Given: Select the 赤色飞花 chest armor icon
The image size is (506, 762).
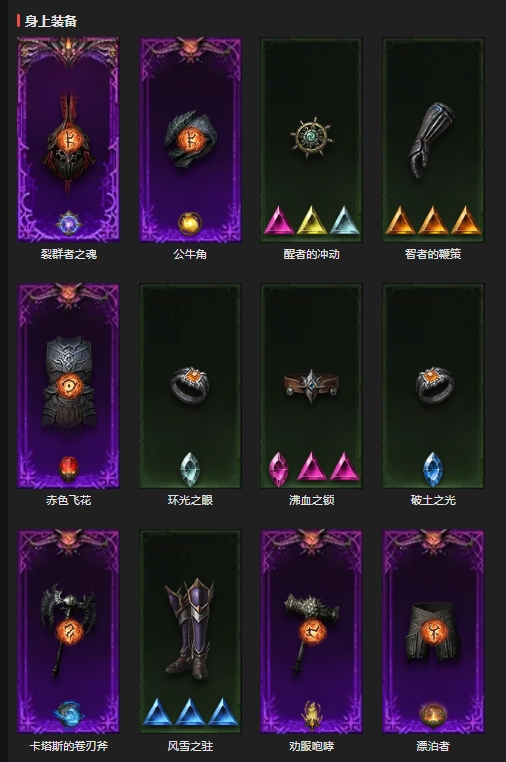Looking at the screenshot, I should click(69, 383).
